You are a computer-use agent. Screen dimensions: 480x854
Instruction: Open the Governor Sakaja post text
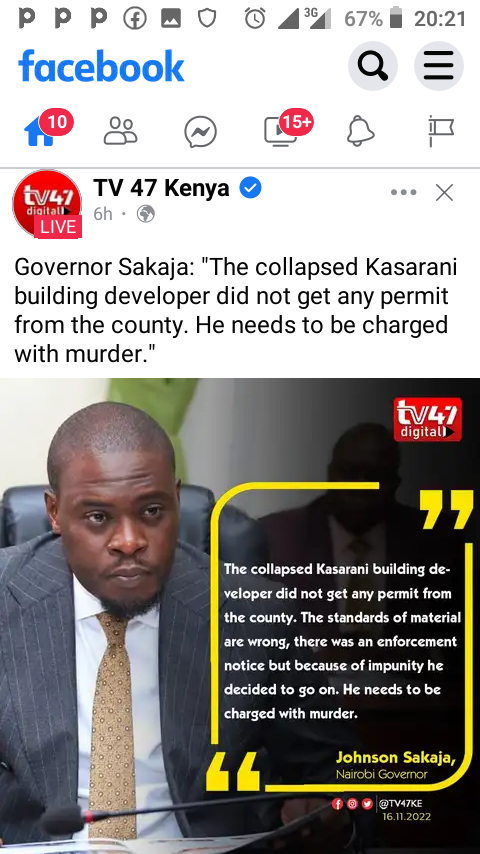pos(235,310)
